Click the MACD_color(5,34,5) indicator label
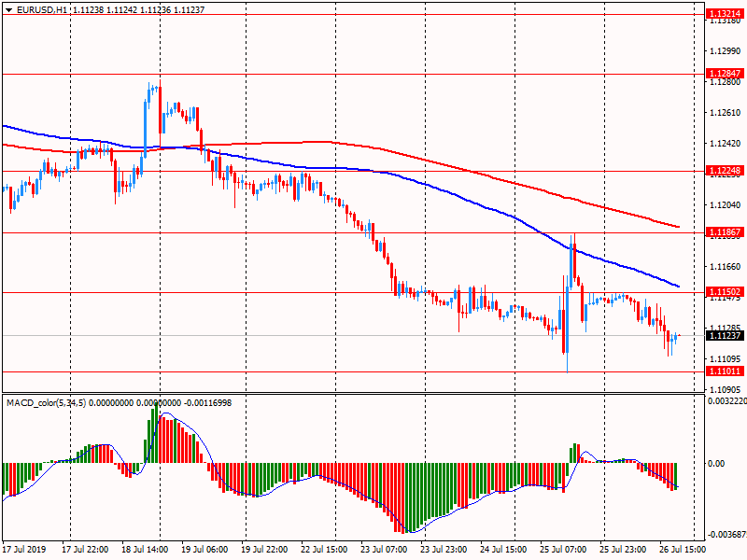This screenshot has width=747, height=560. point(46,403)
